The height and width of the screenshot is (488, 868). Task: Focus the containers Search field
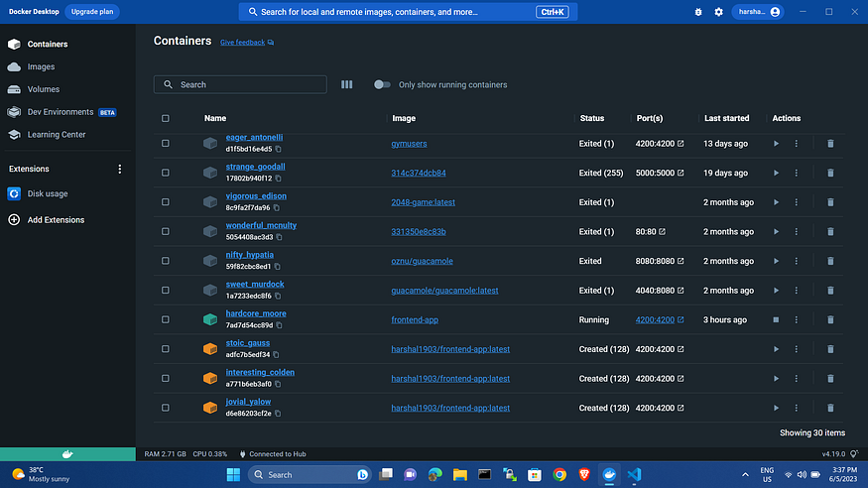tap(240, 84)
